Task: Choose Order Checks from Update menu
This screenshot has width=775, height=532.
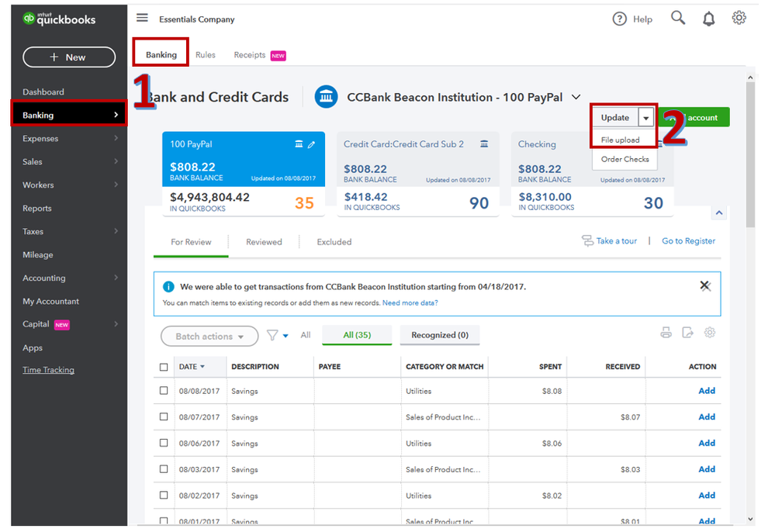Action: tap(624, 159)
